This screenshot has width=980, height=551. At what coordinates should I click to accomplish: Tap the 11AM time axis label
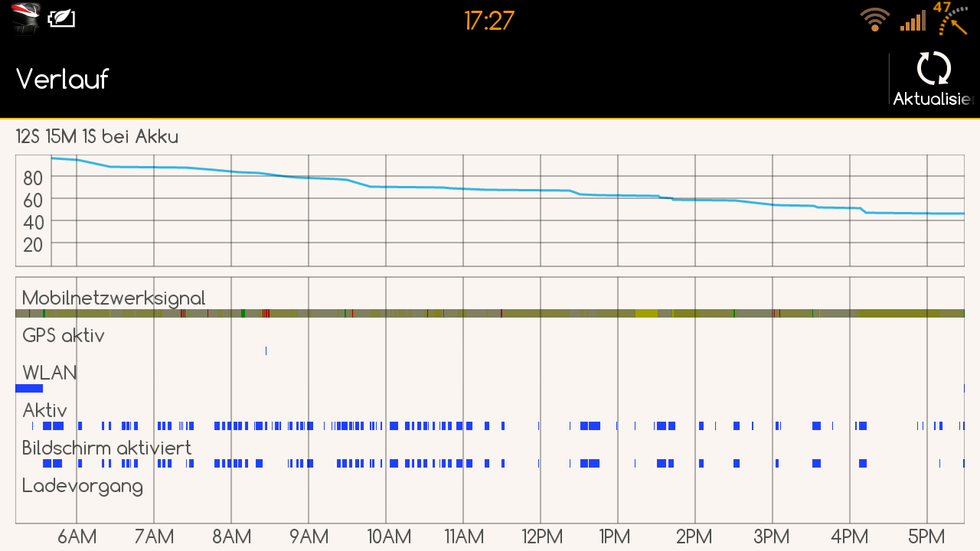(463, 536)
